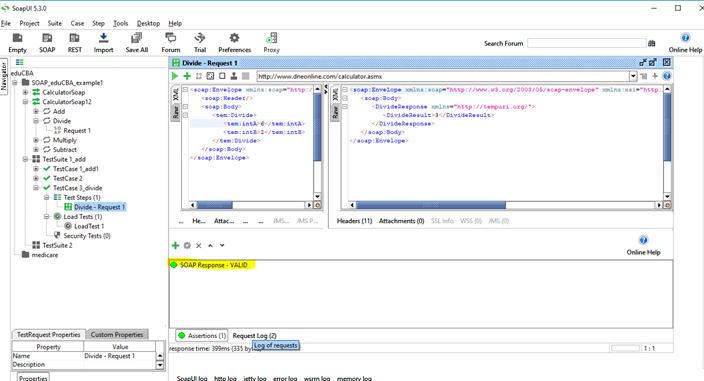Click the endpoint URL field
Viewport: 704px width, 381px height.
tap(443, 76)
